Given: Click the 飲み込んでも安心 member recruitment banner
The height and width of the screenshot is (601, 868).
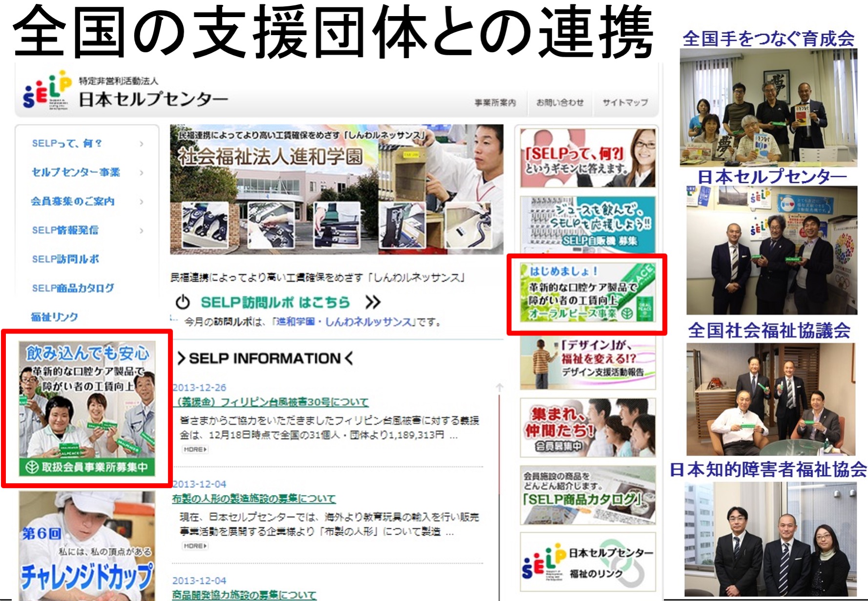Looking at the screenshot, I should (87, 408).
